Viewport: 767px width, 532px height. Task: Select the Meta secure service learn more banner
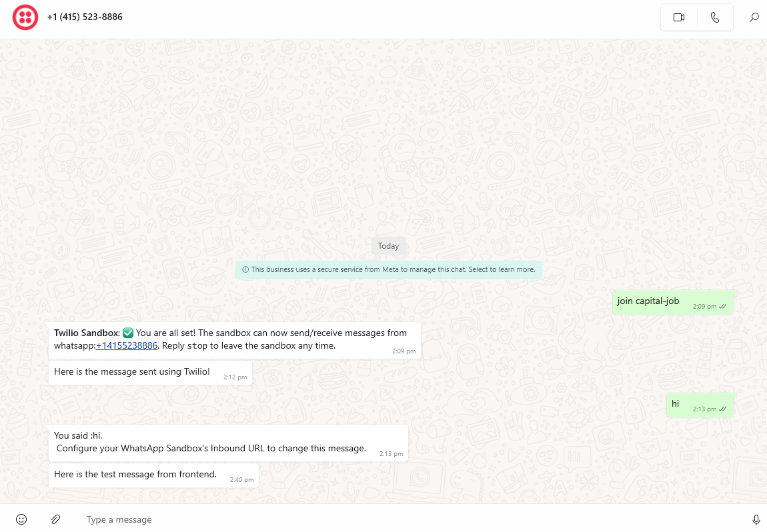(389, 269)
